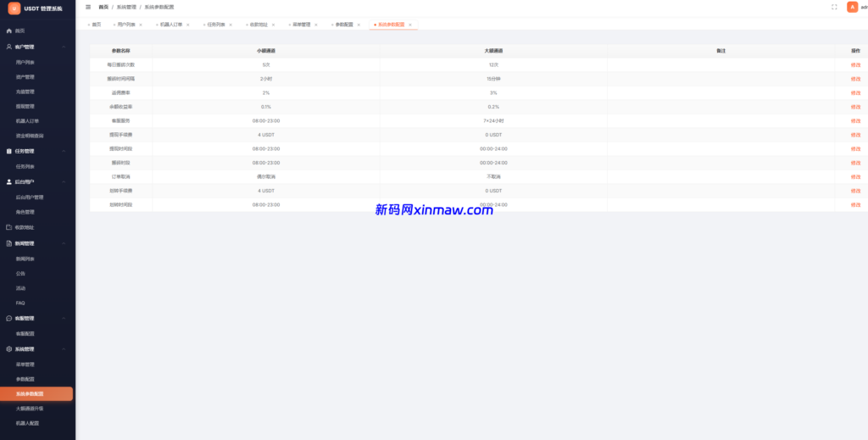The width and height of the screenshot is (868, 440).
Task: Open 客服配置 in the sidebar
Action: pyautogui.click(x=25, y=334)
